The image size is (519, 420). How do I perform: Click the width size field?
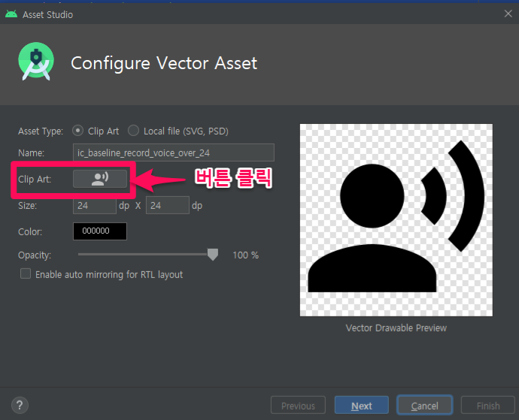(95, 205)
